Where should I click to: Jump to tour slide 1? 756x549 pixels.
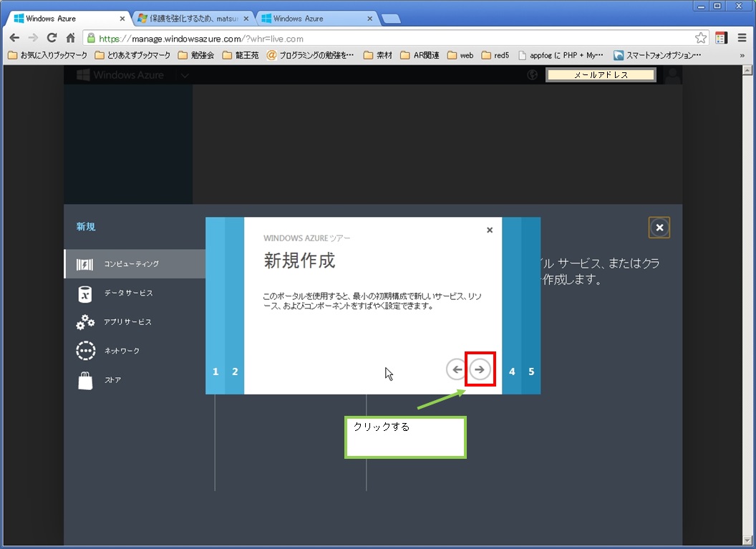tap(215, 306)
